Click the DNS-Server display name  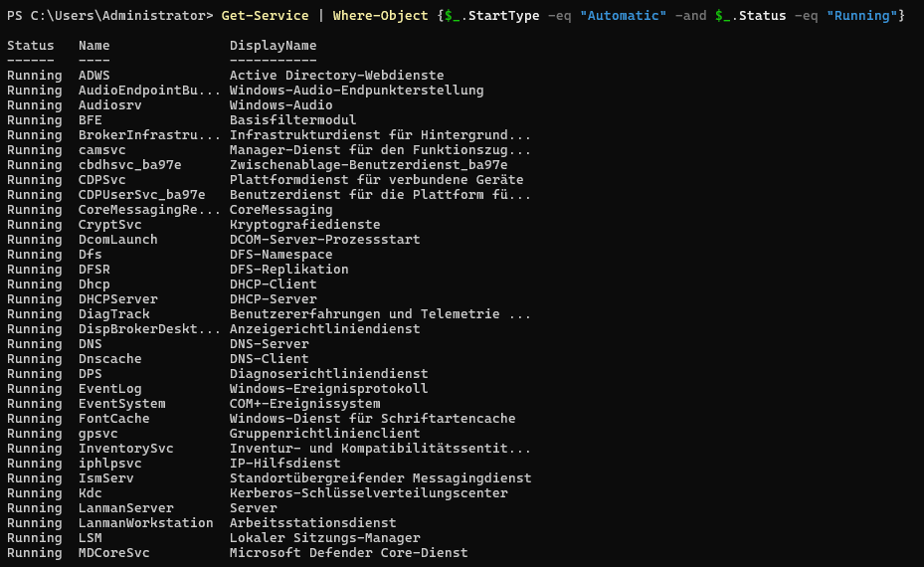(269, 344)
